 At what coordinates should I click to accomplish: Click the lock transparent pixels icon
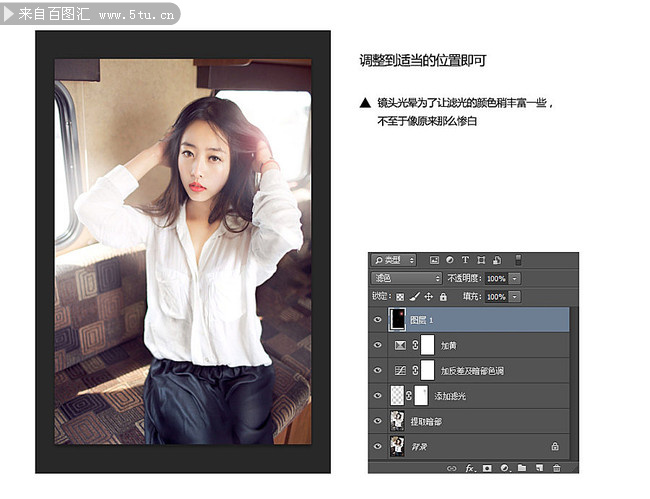pyautogui.click(x=400, y=297)
